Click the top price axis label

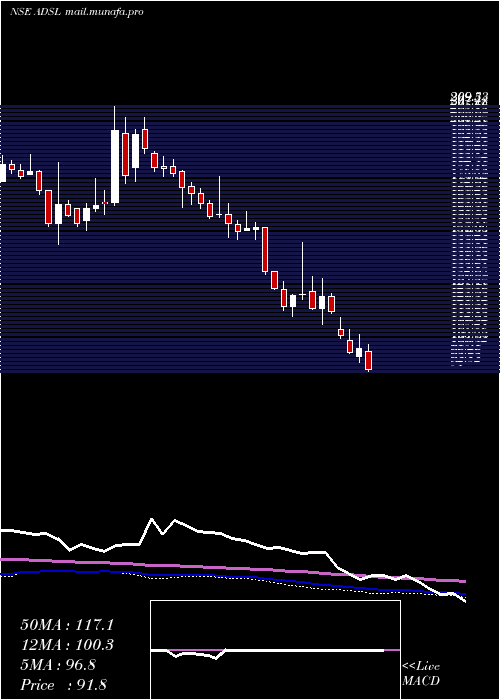click(469, 96)
